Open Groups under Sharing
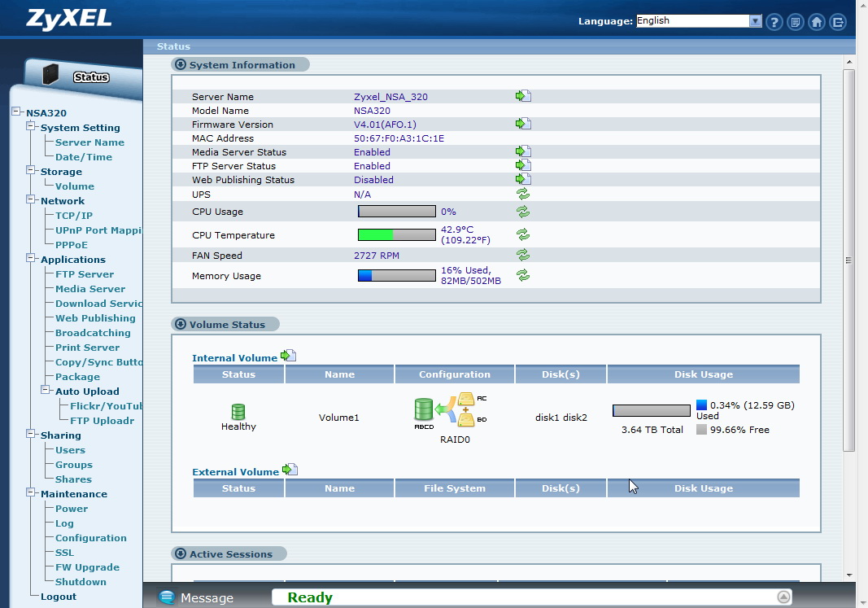The image size is (868, 608). (74, 465)
